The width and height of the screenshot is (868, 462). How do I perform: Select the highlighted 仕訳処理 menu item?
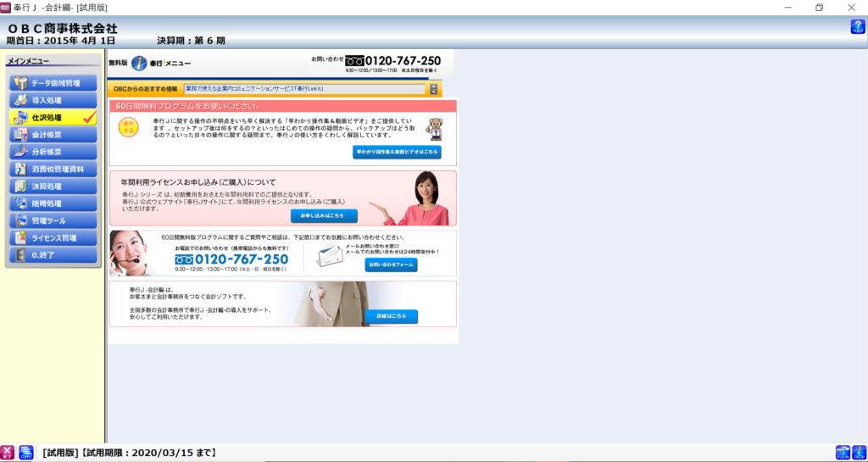[x=53, y=117]
